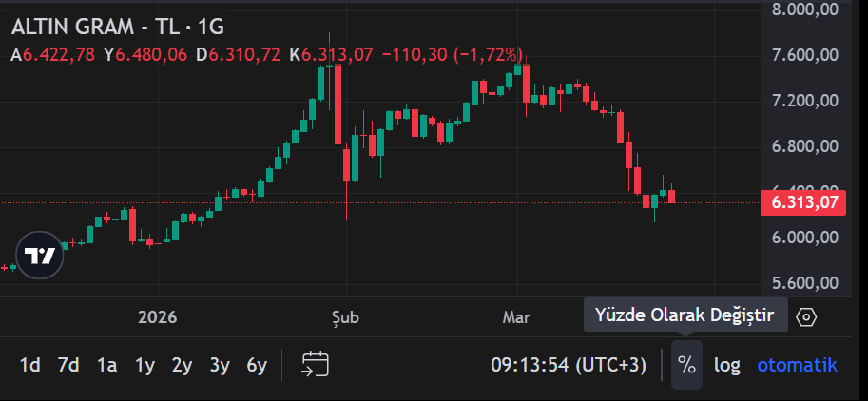Show the 6y date range
Viewport: 868px width, 401px height.
257,365
